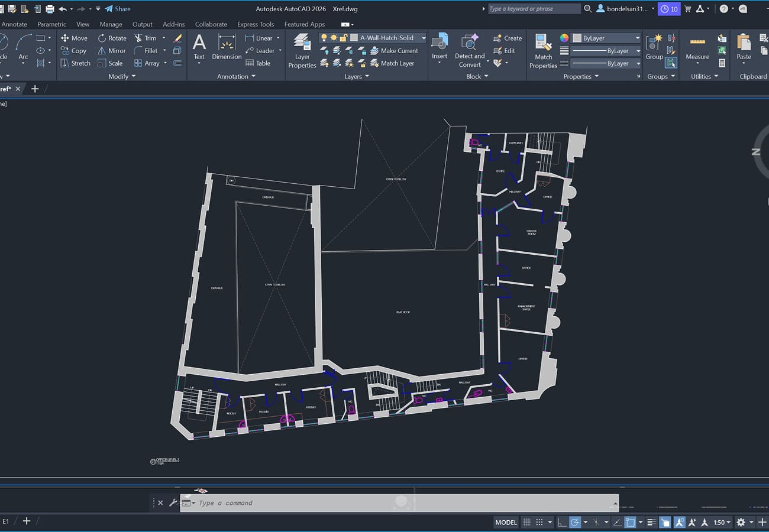Open the Layer Properties manager

[x=302, y=50]
